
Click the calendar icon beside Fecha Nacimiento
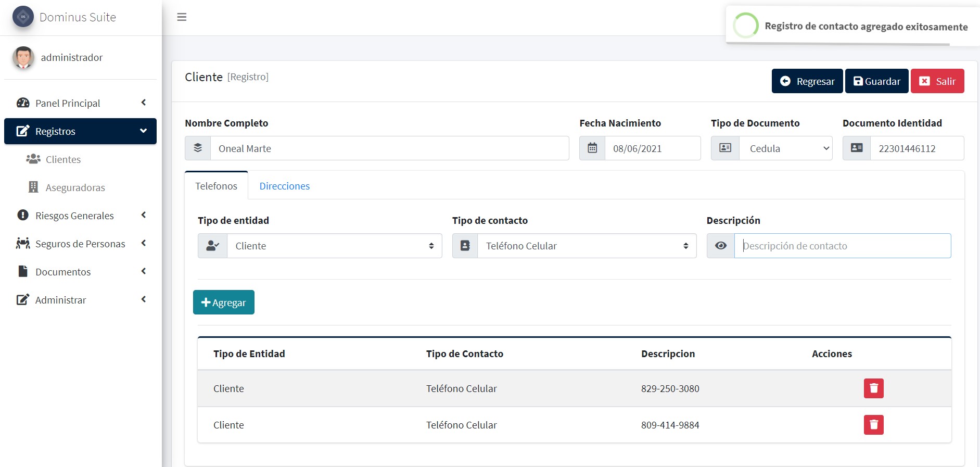(592, 148)
